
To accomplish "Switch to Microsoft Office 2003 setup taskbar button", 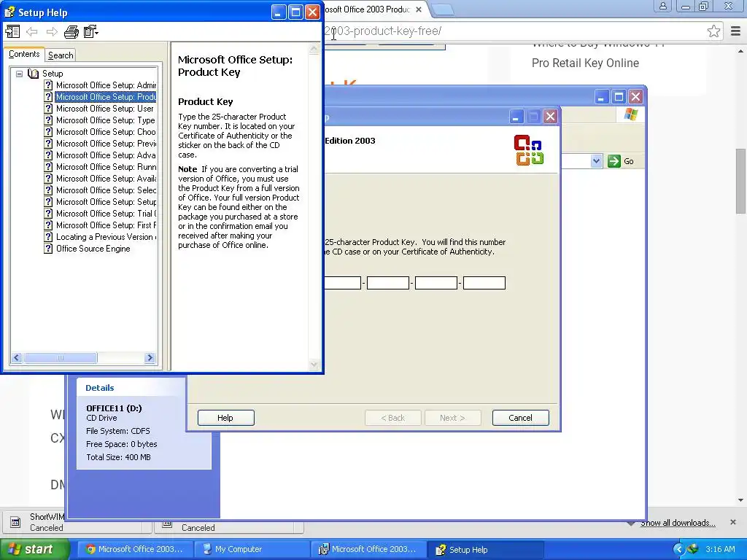I will (369, 549).
